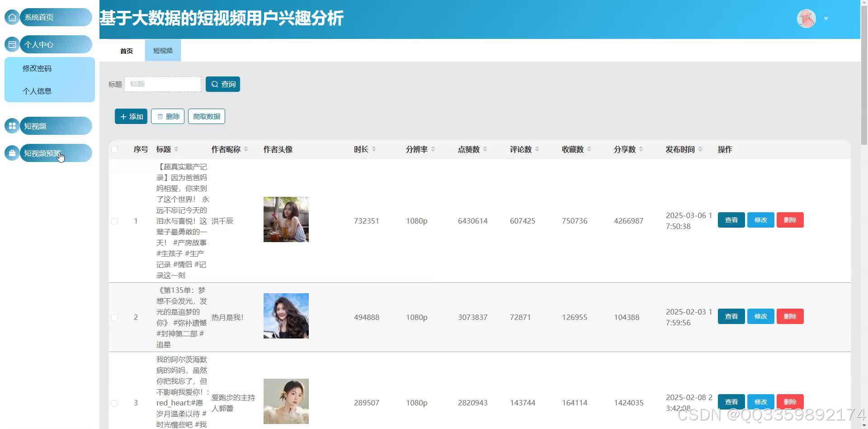This screenshot has width=868, height=429.
Task: Switch to the 首页 tab
Action: [127, 51]
